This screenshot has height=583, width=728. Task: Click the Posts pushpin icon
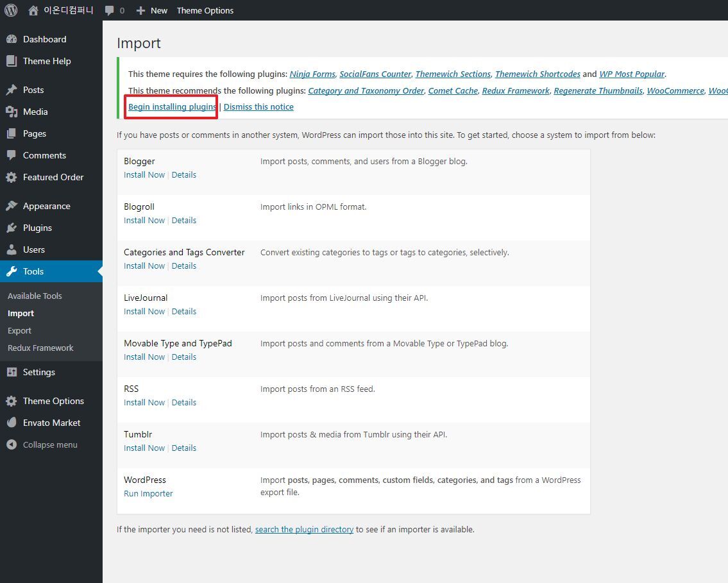pyautogui.click(x=12, y=90)
